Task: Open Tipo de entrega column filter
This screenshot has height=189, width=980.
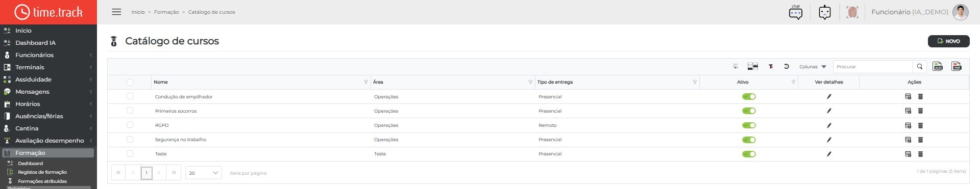Action: point(695,82)
